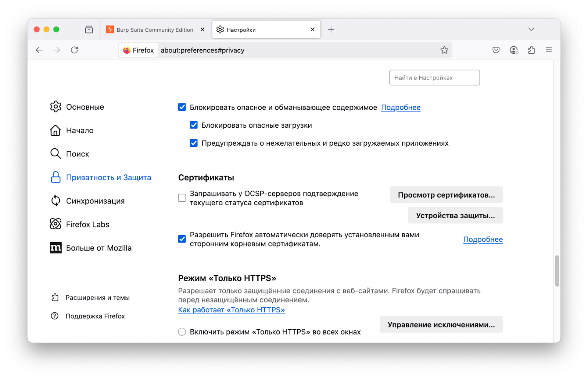Click Просмотр сертификатов button

click(446, 195)
